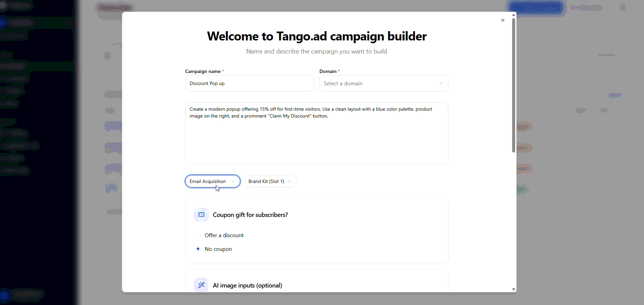Click the Coupon gift for subscribers heading

[x=250, y=215]
